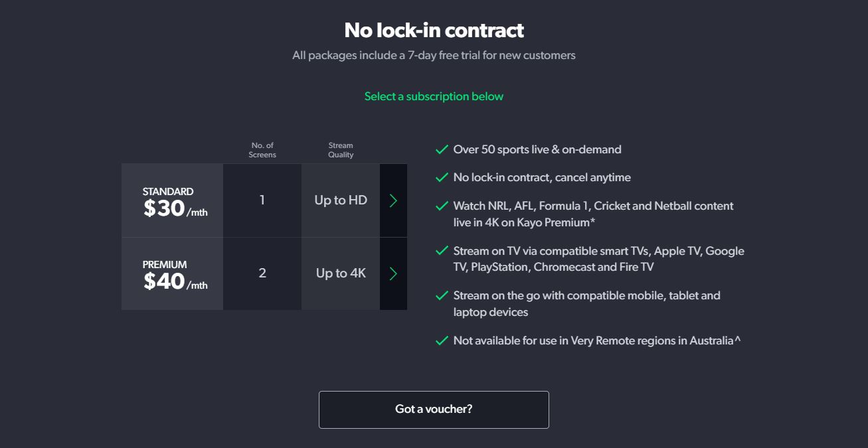Open the Standard plan via its right arrow
Image resolution: width=868 pixels, height=448 pixels.
[393, 200]
